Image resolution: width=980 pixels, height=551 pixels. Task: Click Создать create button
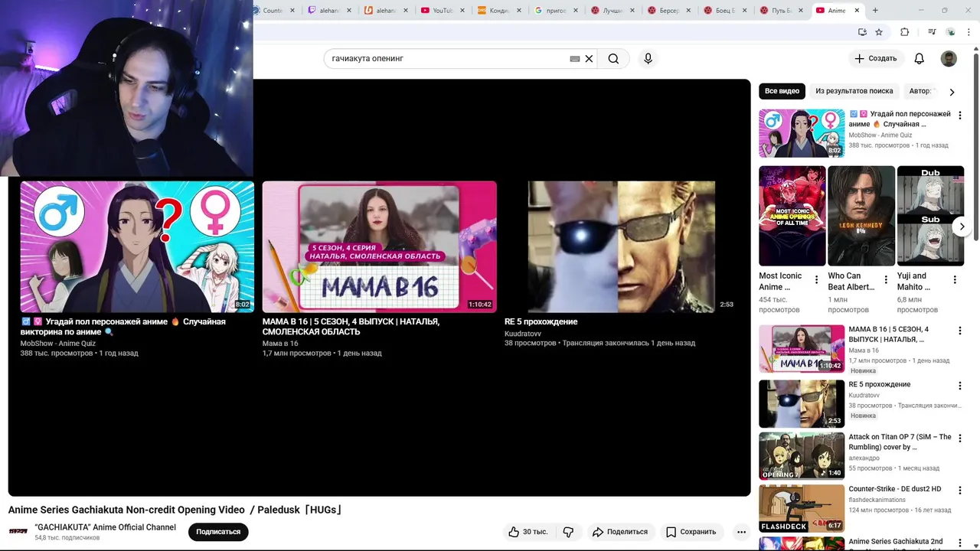pos(876,59)
